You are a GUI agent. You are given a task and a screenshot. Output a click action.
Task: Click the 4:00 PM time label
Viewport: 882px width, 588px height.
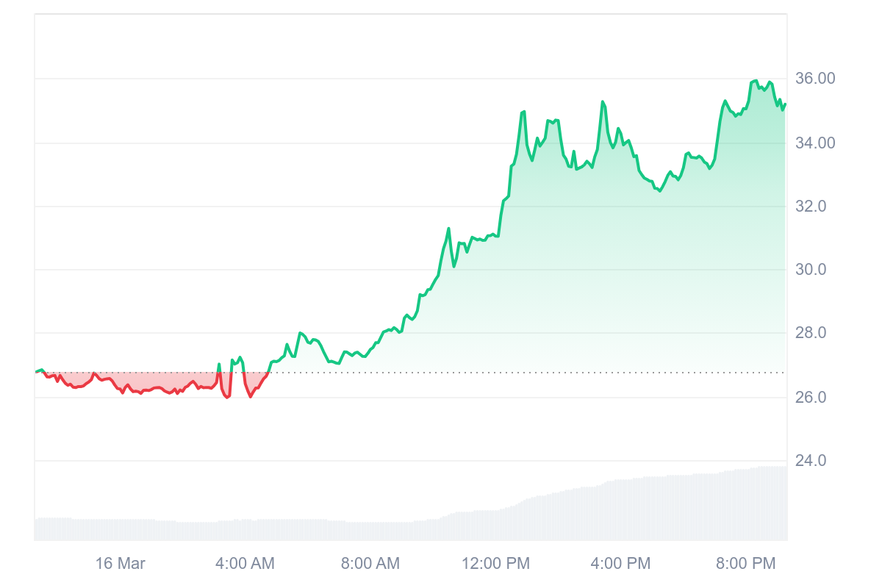click(621, 564)
